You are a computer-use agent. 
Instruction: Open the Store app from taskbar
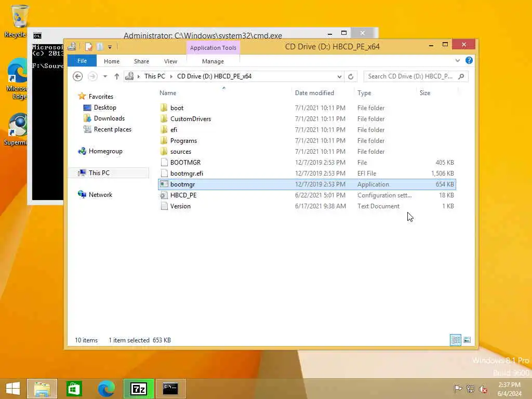pyautogui.click(x=74, y=389)
